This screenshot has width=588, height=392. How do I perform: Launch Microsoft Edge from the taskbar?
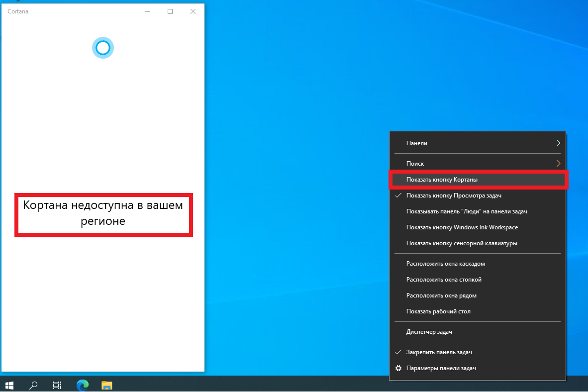point(83,385)
